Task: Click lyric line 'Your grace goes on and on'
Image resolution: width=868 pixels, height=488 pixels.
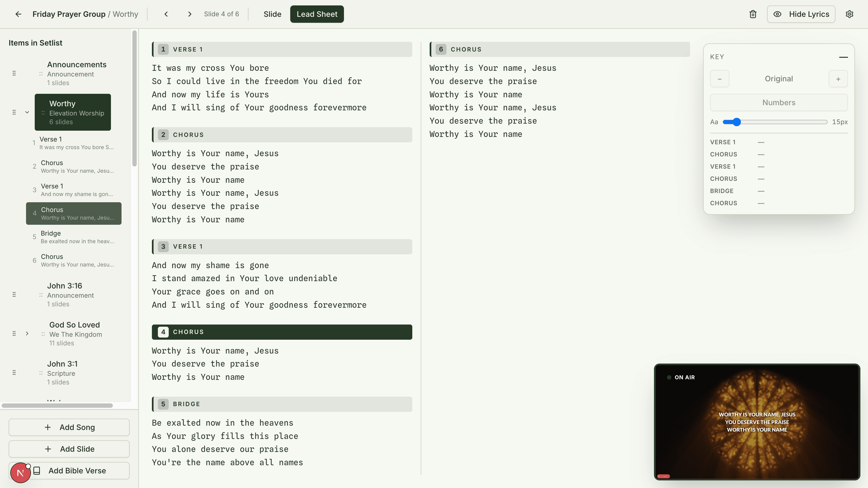Action: coord(213,292)
